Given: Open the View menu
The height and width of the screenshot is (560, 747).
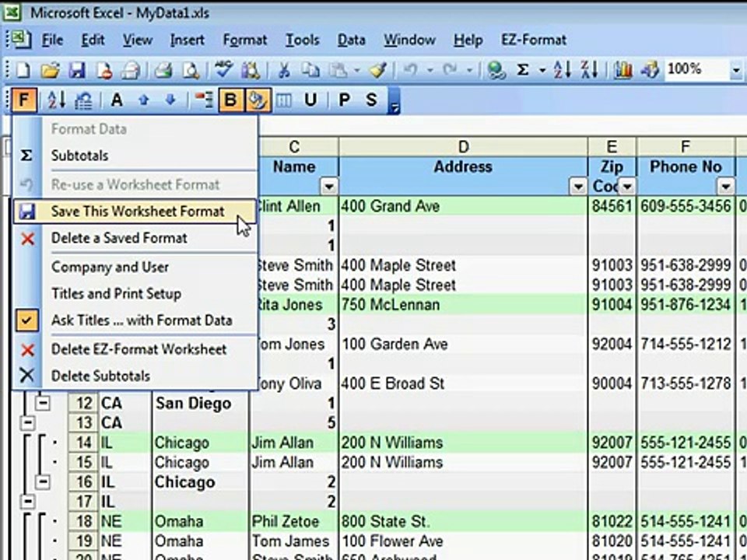Looking at the screenshot, I should [x=137, y=40].
